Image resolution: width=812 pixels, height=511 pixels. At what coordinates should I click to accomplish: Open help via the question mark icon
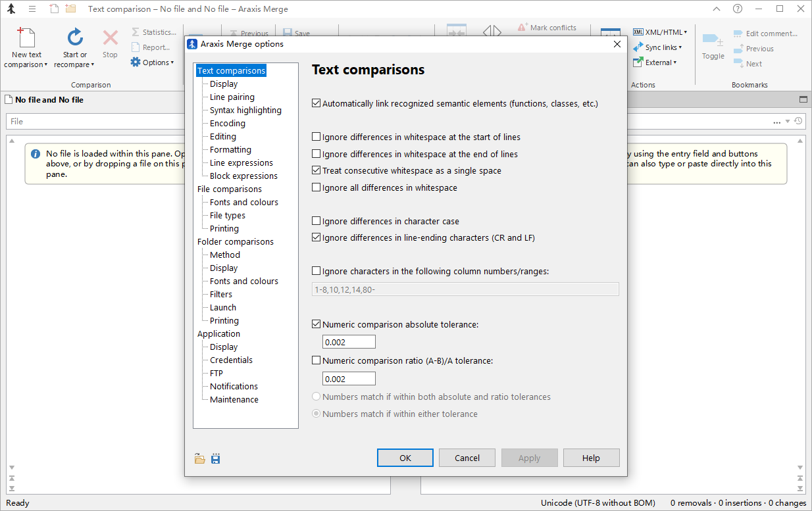point(738,9)
